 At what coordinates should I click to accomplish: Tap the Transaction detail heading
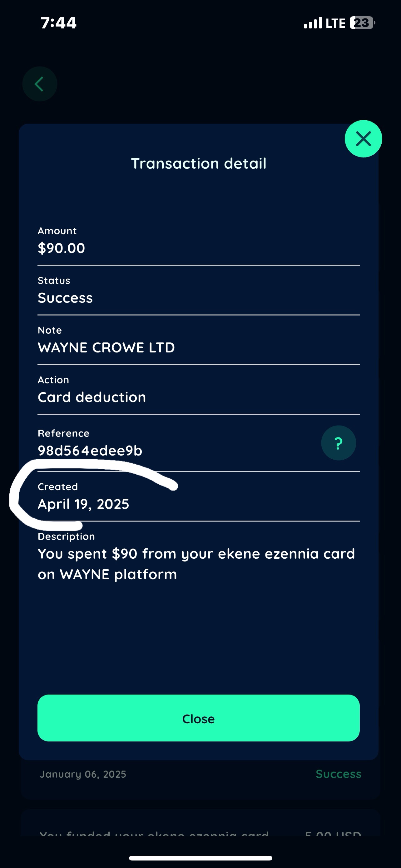click(199, 163)
